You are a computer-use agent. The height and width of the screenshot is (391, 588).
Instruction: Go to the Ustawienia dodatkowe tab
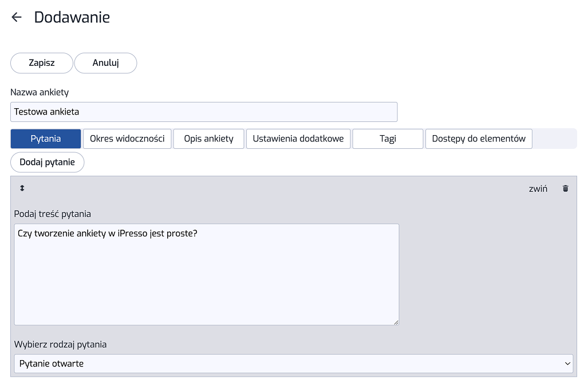(x=298, y=139)
